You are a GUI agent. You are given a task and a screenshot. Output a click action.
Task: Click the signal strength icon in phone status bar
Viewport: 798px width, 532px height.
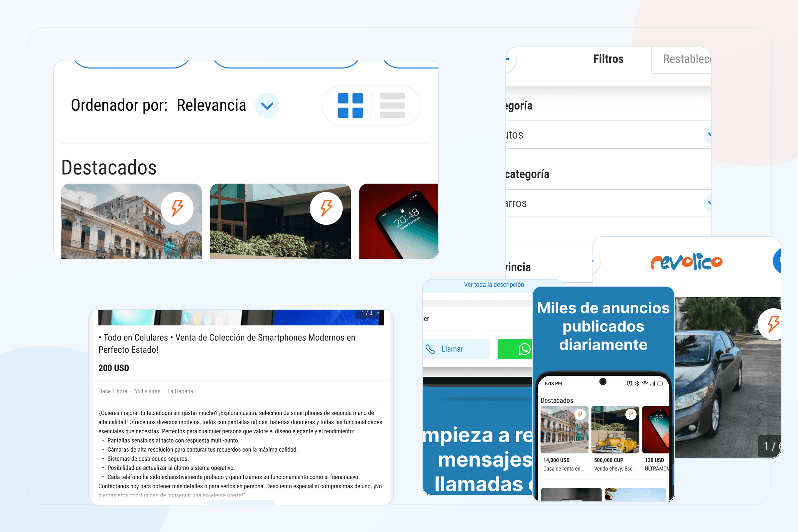652,384
